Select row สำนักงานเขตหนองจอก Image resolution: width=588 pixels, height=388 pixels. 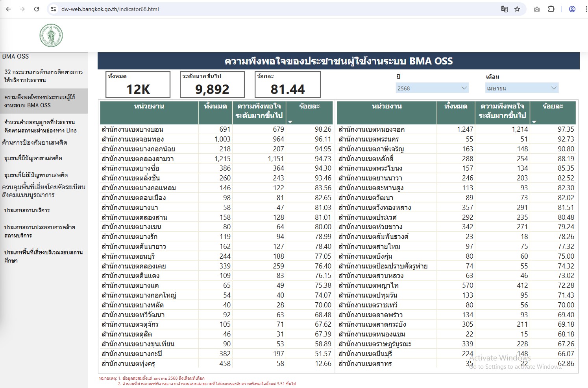point(457,129)
